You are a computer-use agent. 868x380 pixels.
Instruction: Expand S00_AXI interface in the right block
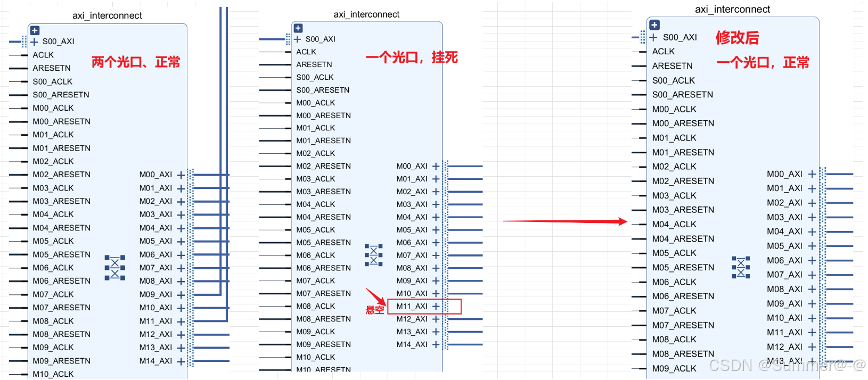(x=653, y=37)
